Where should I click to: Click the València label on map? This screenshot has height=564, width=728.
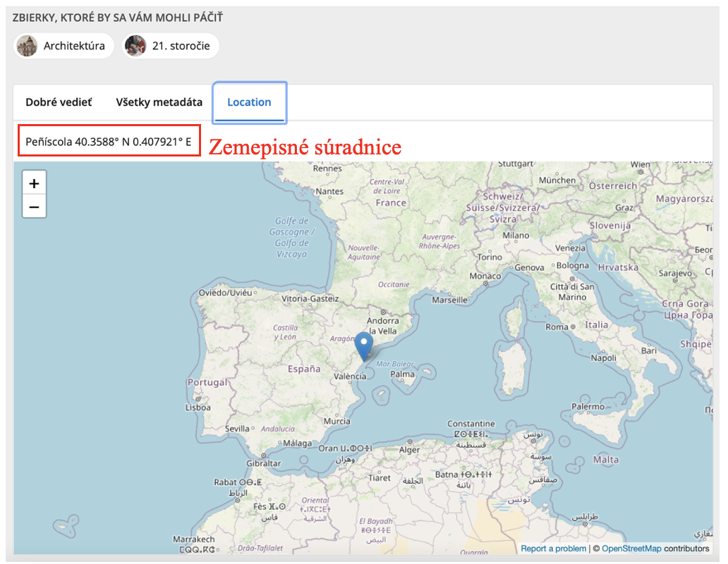[350, 376]
